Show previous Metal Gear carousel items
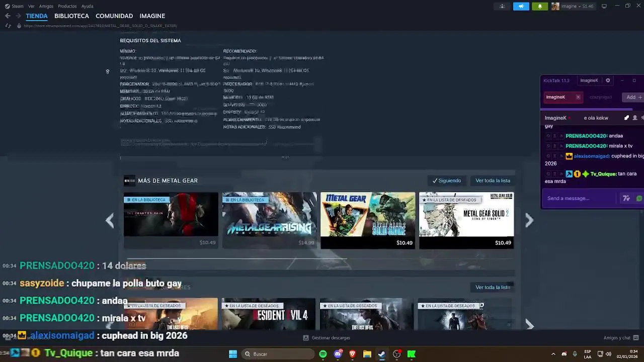The height and width of the screenshot is (362, 644). [110, 220]
